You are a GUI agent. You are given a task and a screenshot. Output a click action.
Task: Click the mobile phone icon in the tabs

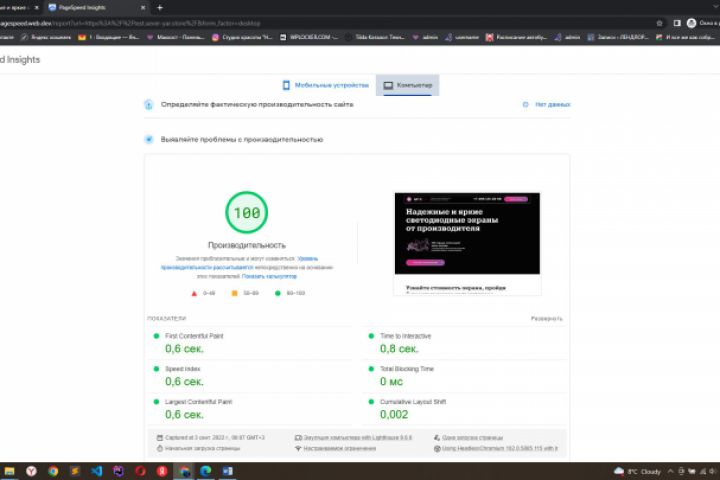coord(286,85)
